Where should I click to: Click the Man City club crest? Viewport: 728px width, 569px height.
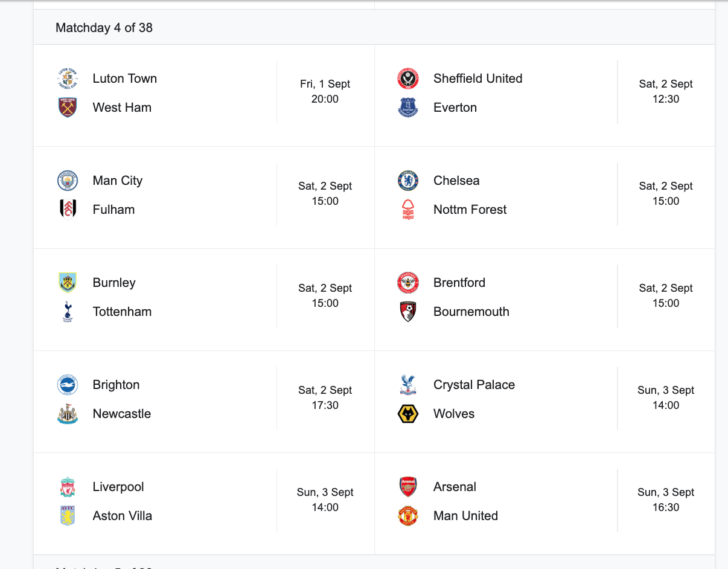point(68,181)
